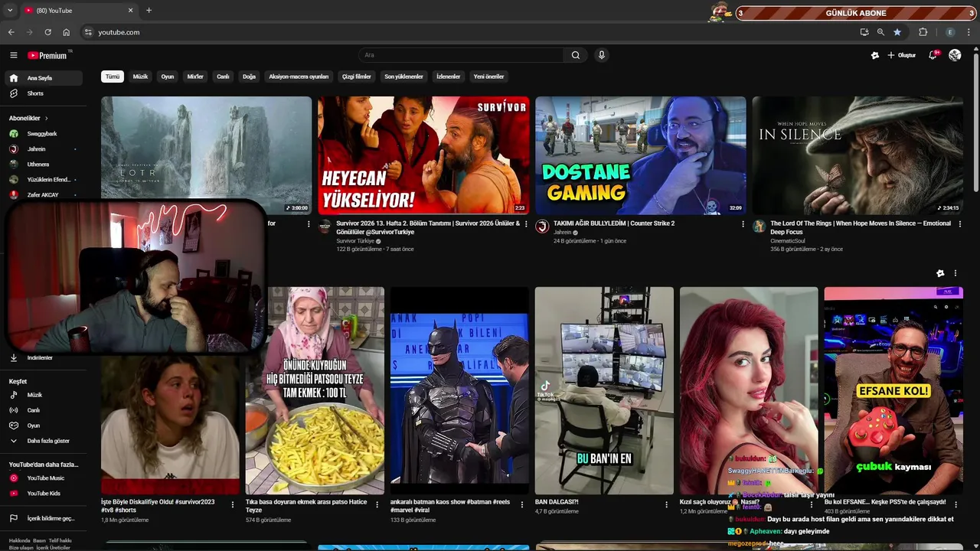
Task: Open Canlı under Keşfet
Action: pos(44,410)
